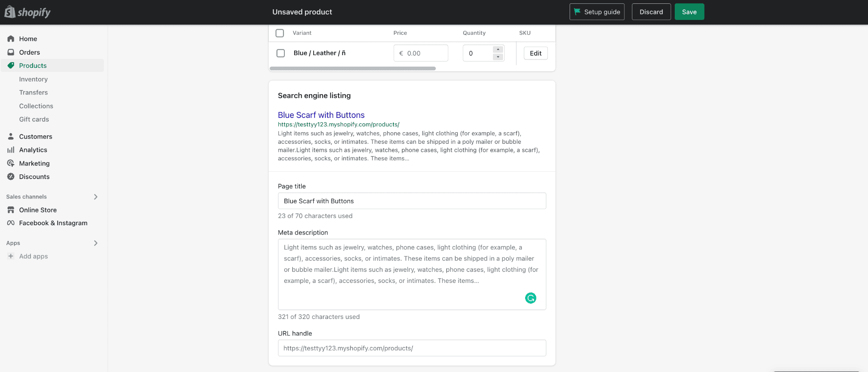Open Home in the sidebar
Image resolution: width=868 pixels, height=372 pixels.
[x=28, y=39]
